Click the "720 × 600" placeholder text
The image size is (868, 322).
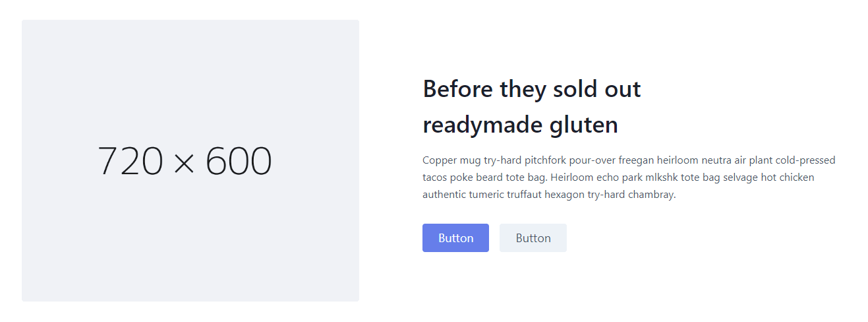click(185, 162)
